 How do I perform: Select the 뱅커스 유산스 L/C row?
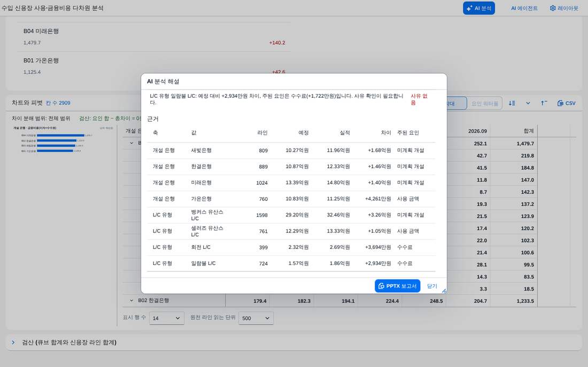point(291,215)
